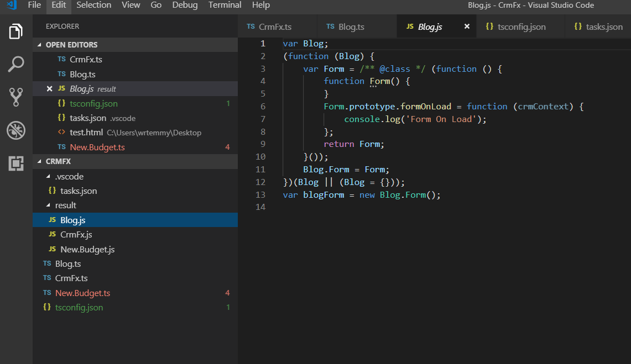631x364 pixels.
Task: Click 'return Form;' on line 9
Action: 354,144
